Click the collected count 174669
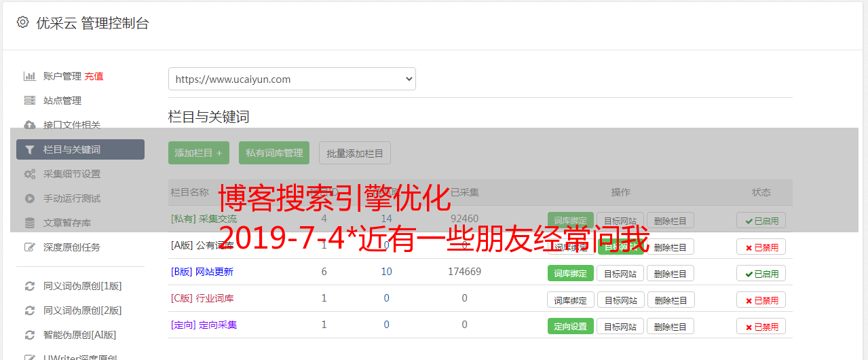Image resolution: width=868 pixels, height=360 pixels. pos(464,272)
